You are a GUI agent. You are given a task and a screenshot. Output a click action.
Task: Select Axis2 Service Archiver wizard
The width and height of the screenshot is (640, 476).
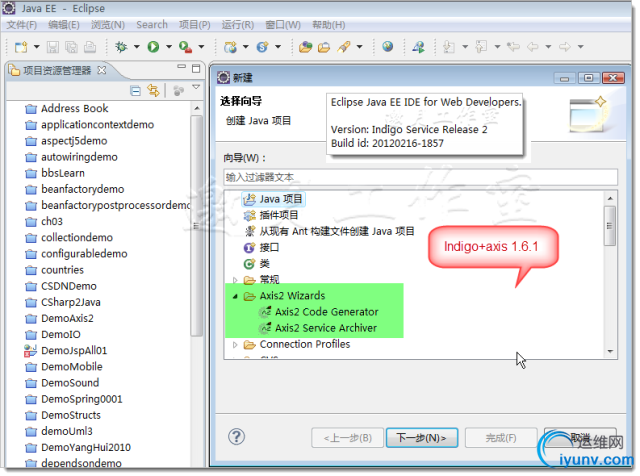point(318,328)
